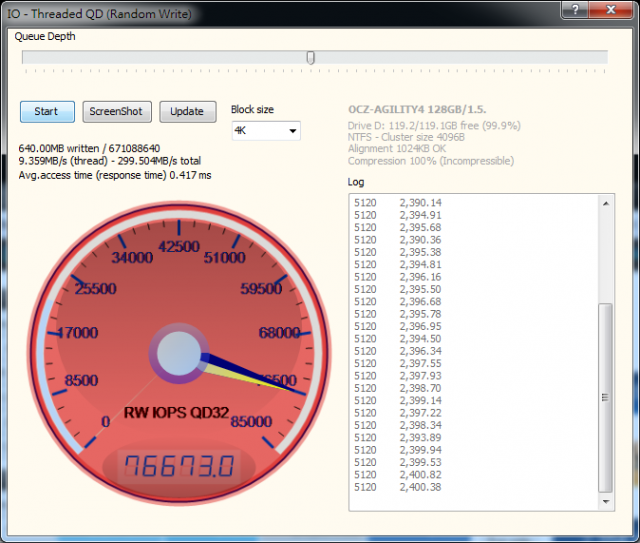This screenshot has width=640, height=543.
Task: Click the 68000 gauge scale label
Action: (x=280, y=333)
